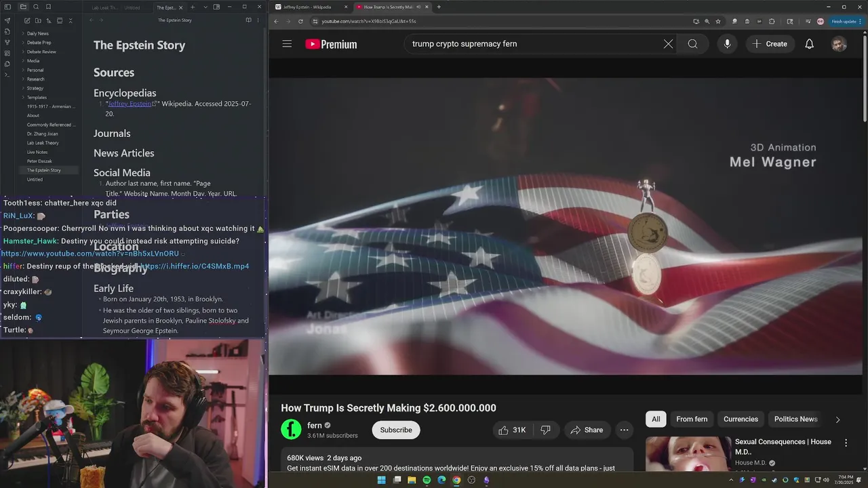Open the YouTube account avatar menu

point(839,44)
